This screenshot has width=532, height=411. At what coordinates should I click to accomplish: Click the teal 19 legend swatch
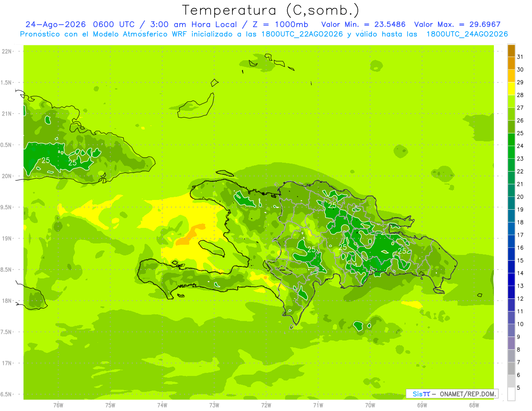pos(511,203)
